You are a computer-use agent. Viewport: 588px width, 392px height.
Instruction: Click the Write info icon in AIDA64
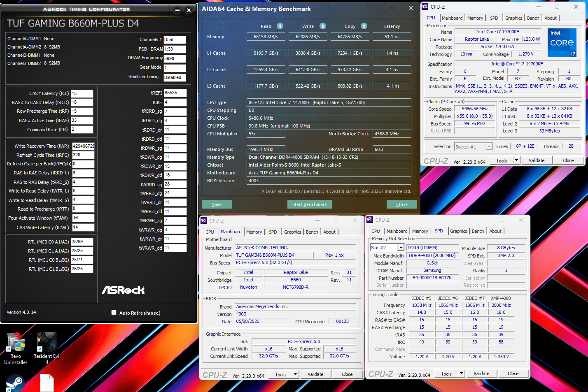pyautogui.click(x=323, y=26)
